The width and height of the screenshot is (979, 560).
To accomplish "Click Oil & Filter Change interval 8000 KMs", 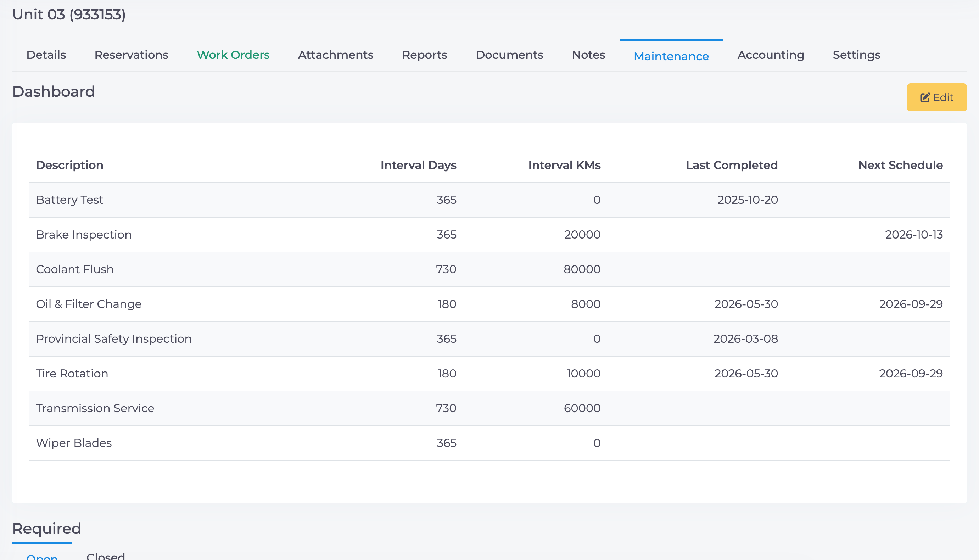I will pyautogui.click(x=586, y=304).
